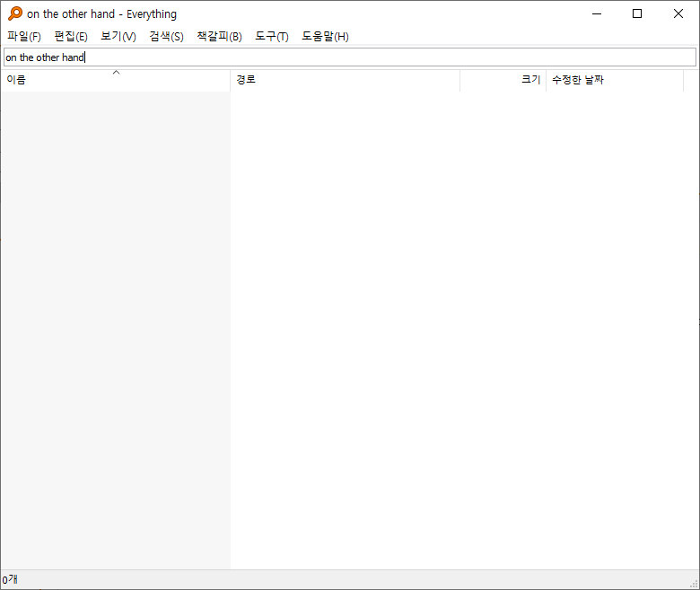Screen dimensions: 700x590
Task: Minimize the Everything window
Action: tap(597, 13)
